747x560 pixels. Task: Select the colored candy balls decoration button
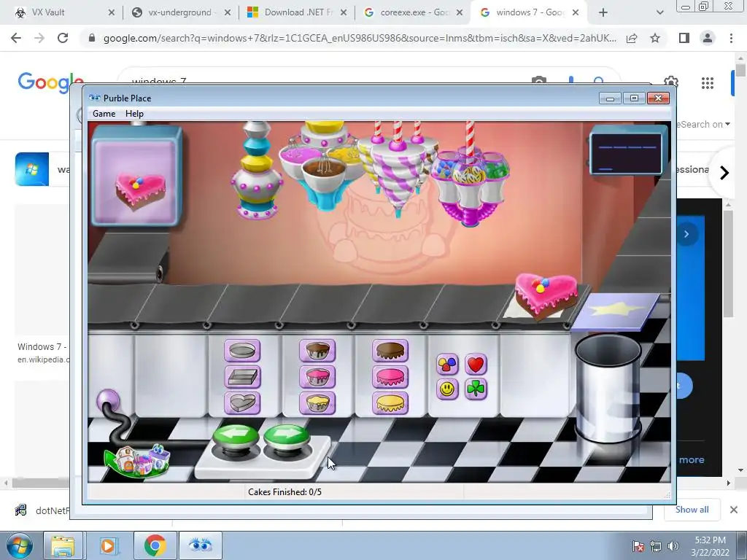447,365
